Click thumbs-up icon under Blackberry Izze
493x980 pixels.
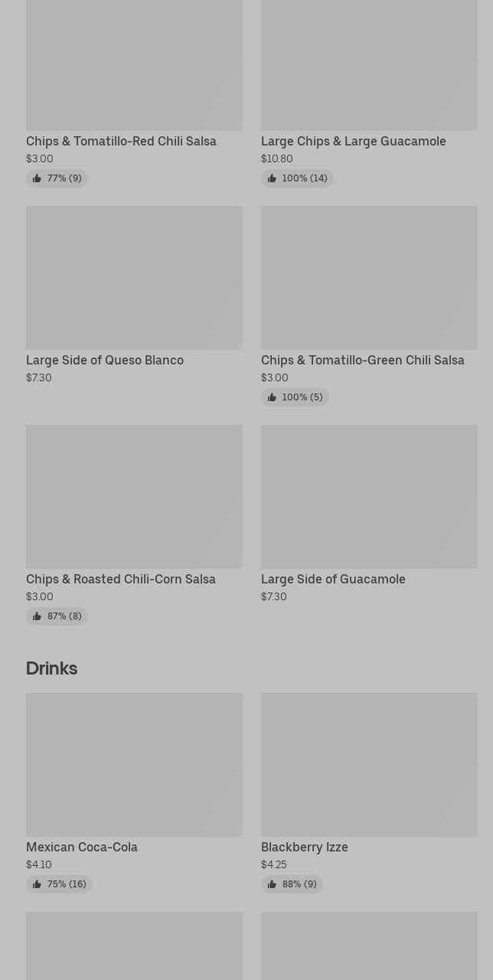point(272,884)
